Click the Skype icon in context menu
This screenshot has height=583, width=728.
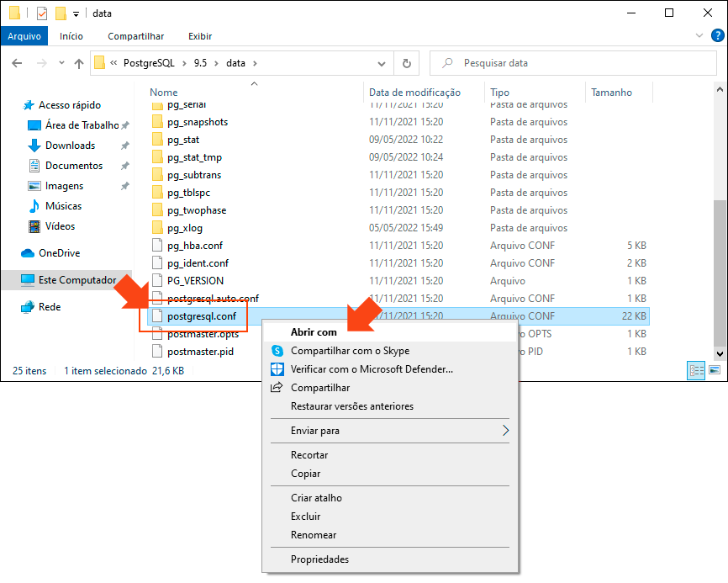point(277,351)
